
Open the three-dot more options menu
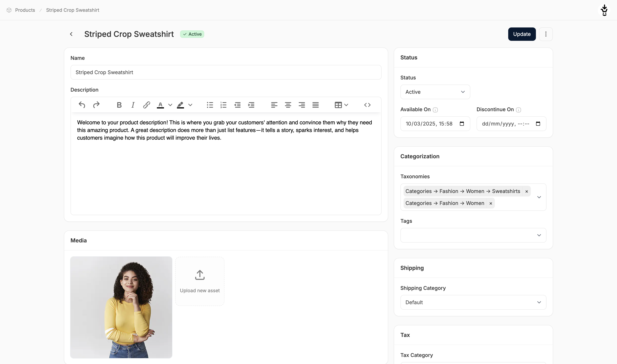(546, 34)
